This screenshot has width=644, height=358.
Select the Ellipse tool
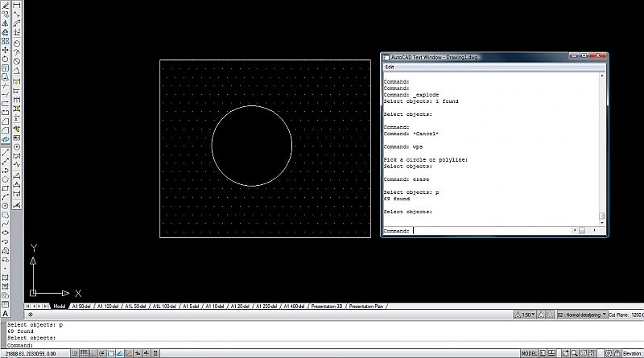6,232
